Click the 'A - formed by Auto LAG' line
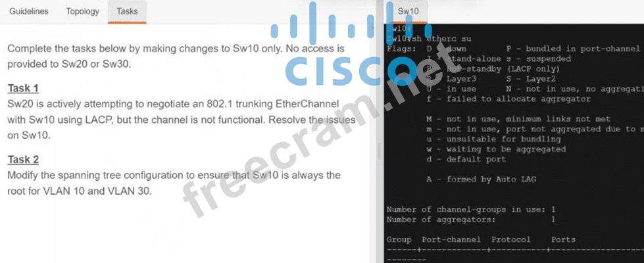Screen dimensions: 644x263 (x=482, y=179)
